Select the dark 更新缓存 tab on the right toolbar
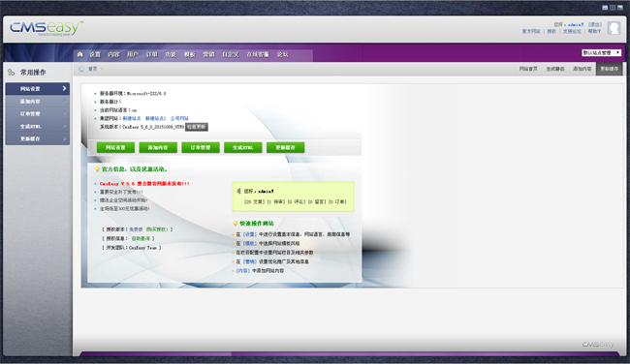Screen dimensions: 630x364 pos(609,69)
